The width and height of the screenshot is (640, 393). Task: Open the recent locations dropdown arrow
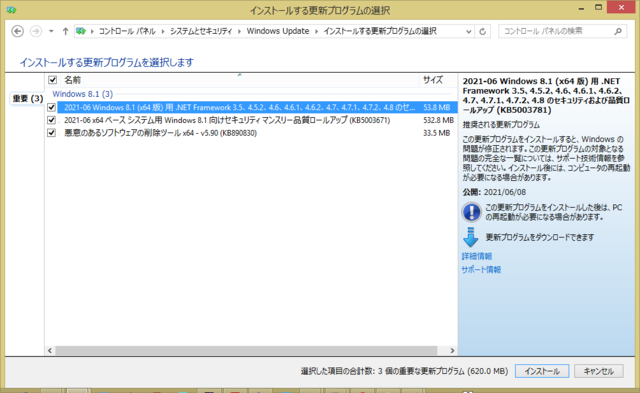(x=51, y=31)
